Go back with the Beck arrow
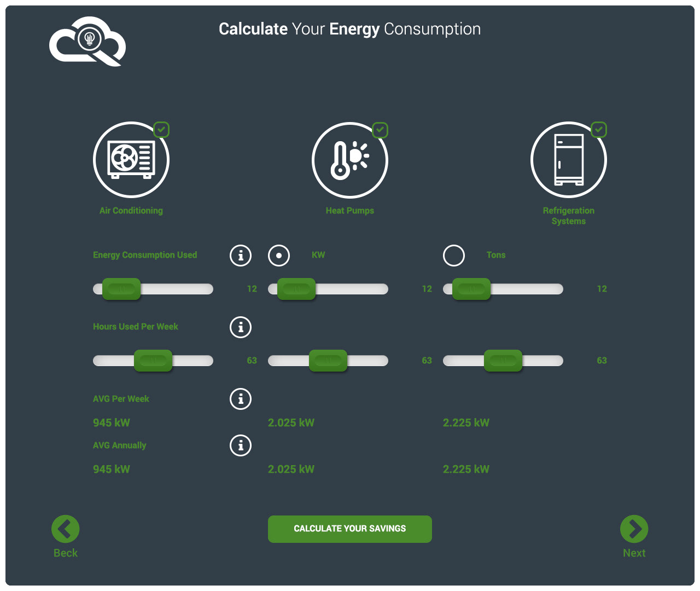Viewport: 700px width, 591px height. [x=66, y=529]
